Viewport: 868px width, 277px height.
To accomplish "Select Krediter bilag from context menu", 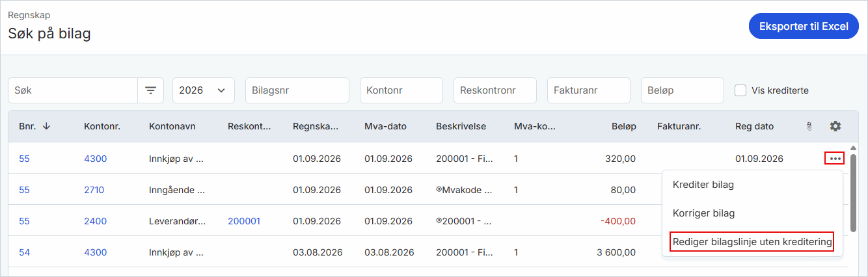I will [703, 185].
